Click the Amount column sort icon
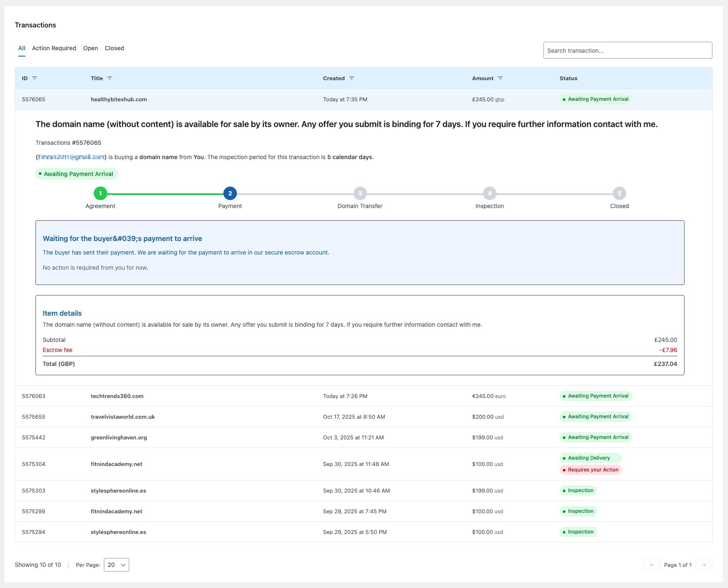 point(500,78)
